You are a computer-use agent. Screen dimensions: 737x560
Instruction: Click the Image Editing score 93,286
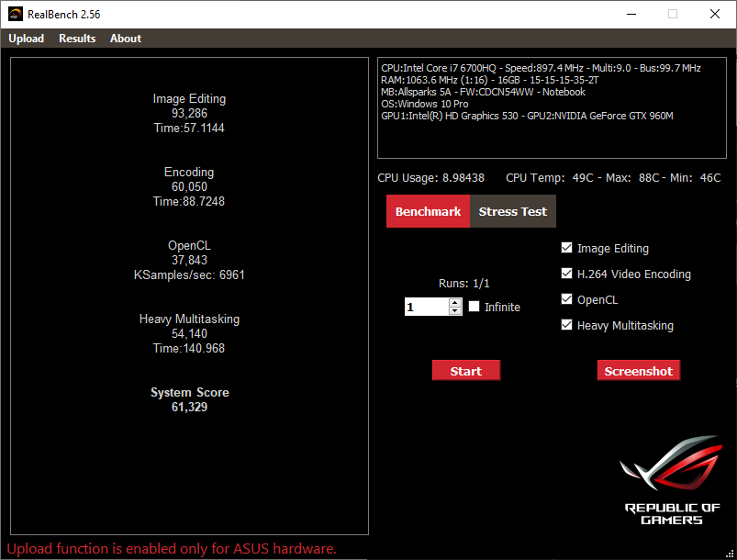click(x=189, y=113)
